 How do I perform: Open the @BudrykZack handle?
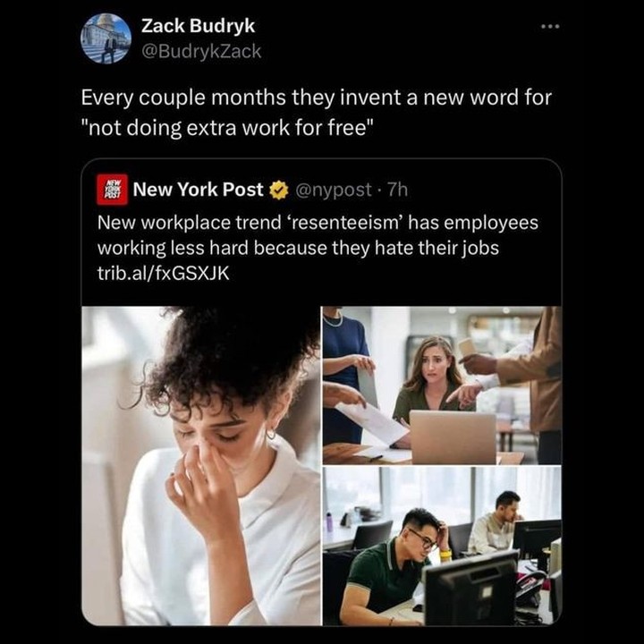pos(201,51)
